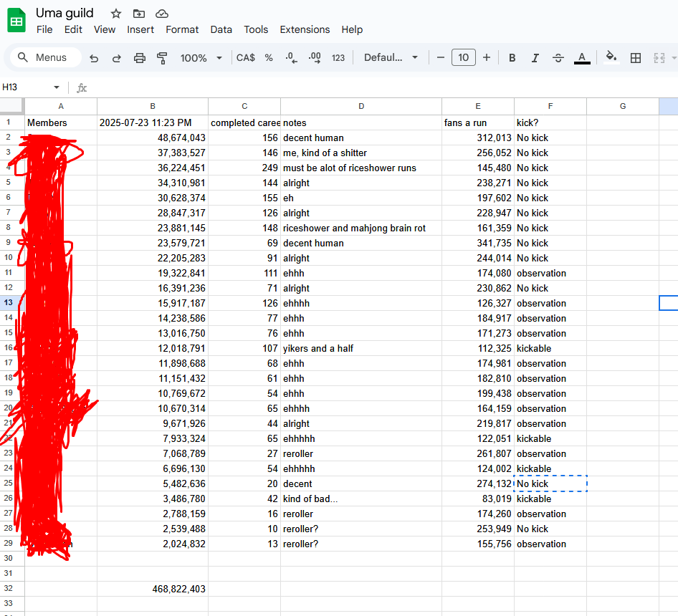Increase decimal places
678x616 pixels.
315,58
